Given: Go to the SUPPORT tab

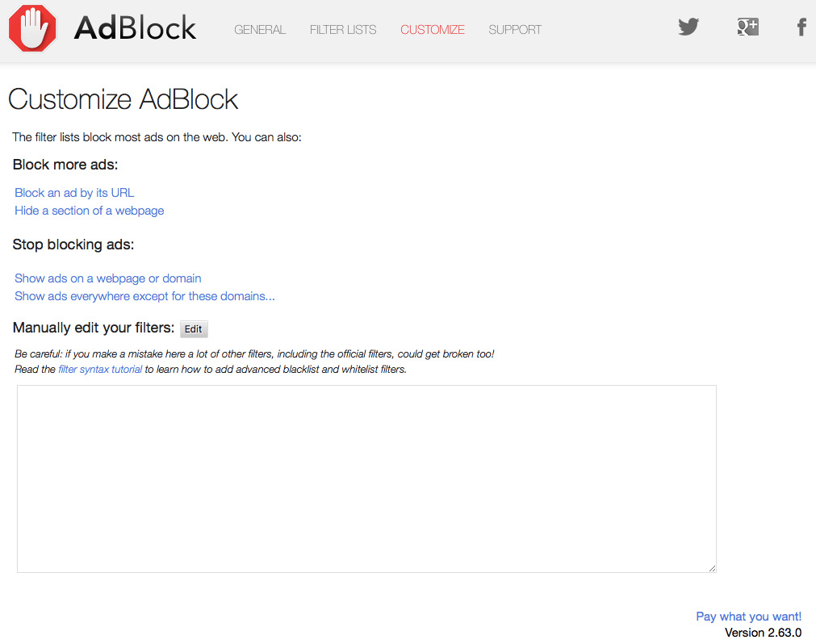Looking at the screenshot, I should 515,30.
